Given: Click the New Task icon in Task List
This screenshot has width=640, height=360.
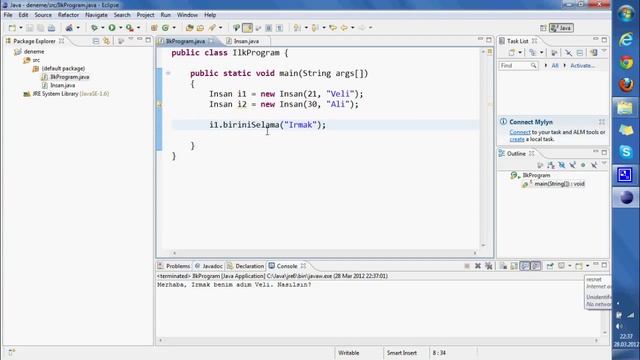Looking at the screenshot, I should coord(512,53).
